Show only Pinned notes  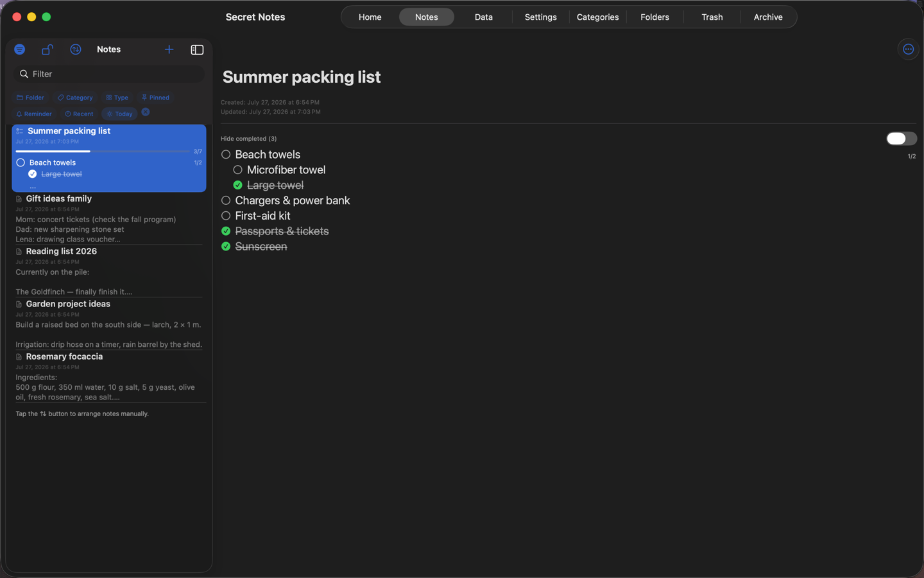point(155,98)
